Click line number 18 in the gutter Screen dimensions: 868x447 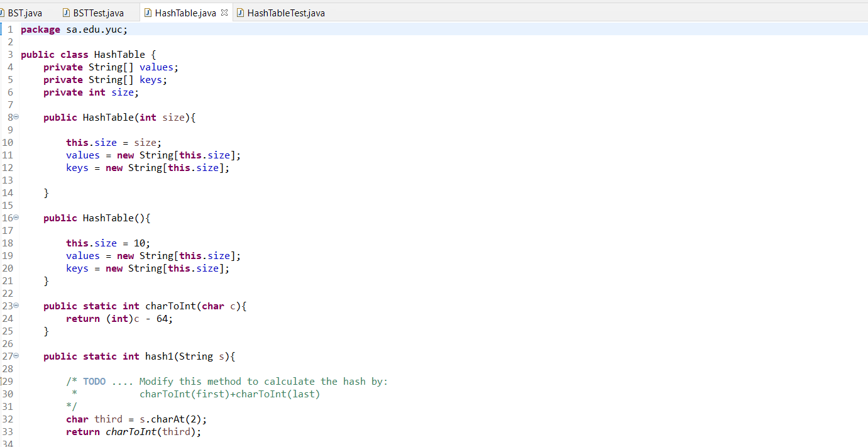tap(8, 243)
